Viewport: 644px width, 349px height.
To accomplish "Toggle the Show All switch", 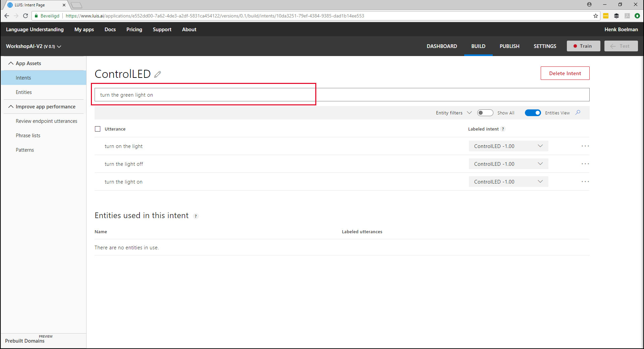I will click(485, 113).
